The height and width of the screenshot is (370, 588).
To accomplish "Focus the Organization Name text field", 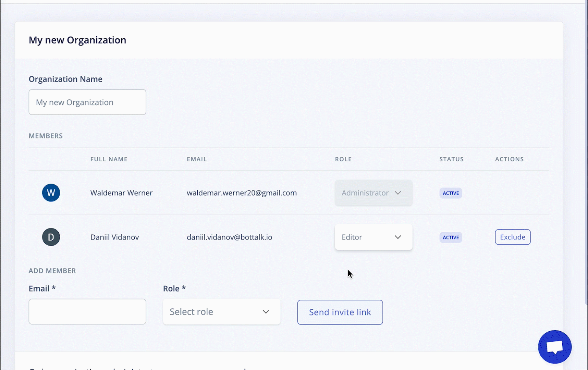I will [x=87, y=102].
